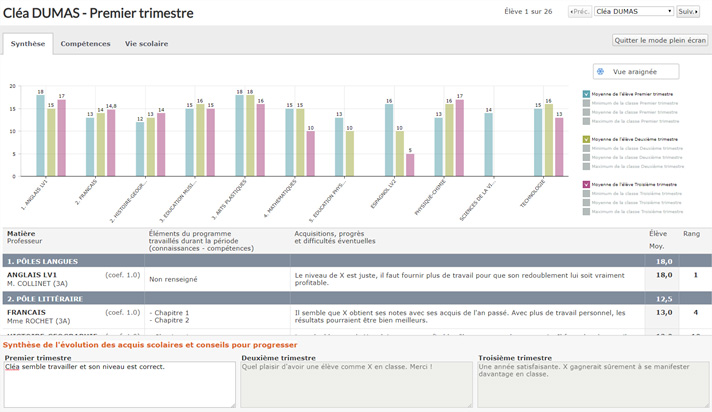Click teacher name M. COLLINET (3A)
712x412 pixels.
coord(37,283)
